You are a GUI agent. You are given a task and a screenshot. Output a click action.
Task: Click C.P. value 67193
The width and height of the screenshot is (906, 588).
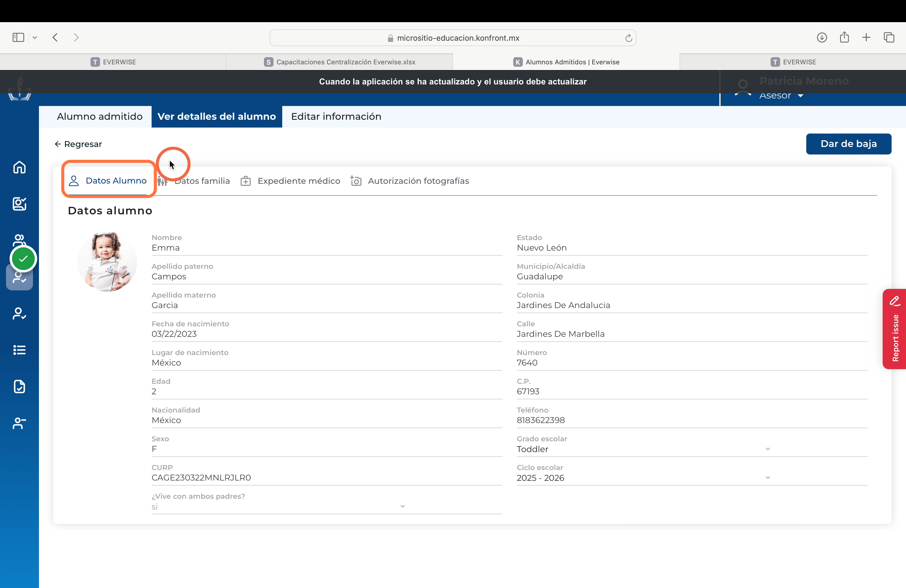click(x=528, y=391)
